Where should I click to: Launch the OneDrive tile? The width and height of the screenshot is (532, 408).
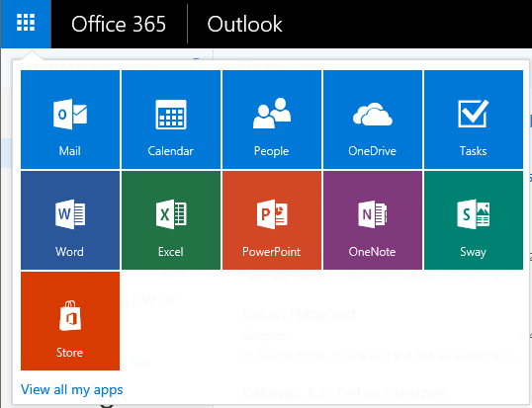pos(373,120)
